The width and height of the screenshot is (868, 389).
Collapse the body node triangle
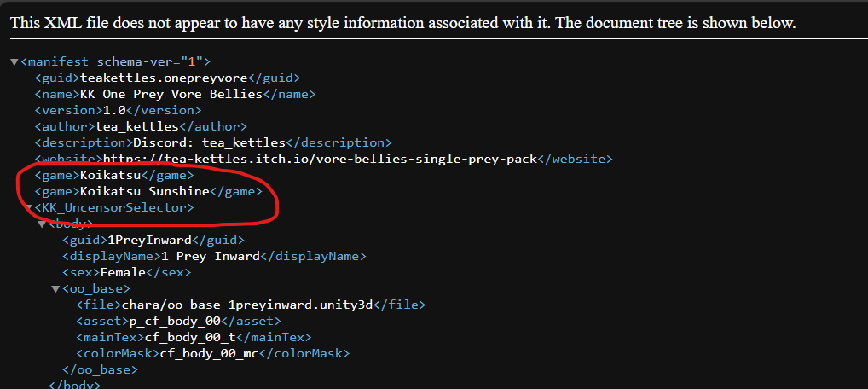(x=42, y=224)
